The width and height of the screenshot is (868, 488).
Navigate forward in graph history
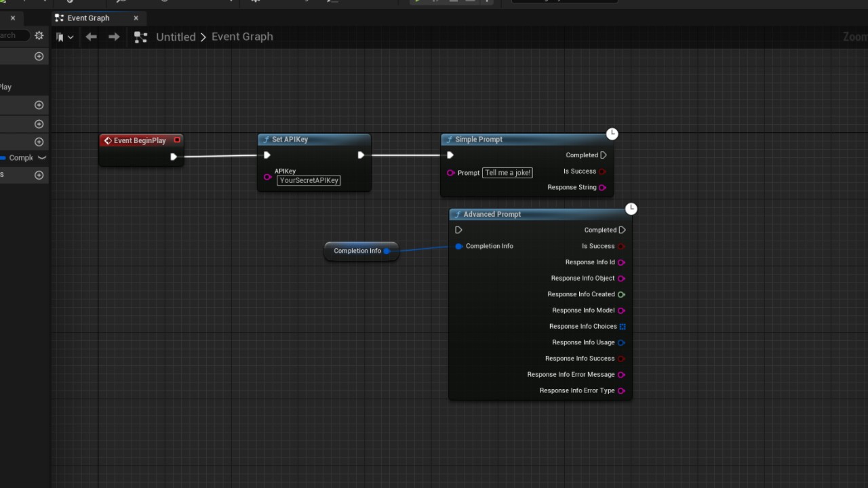pos(114,37)
